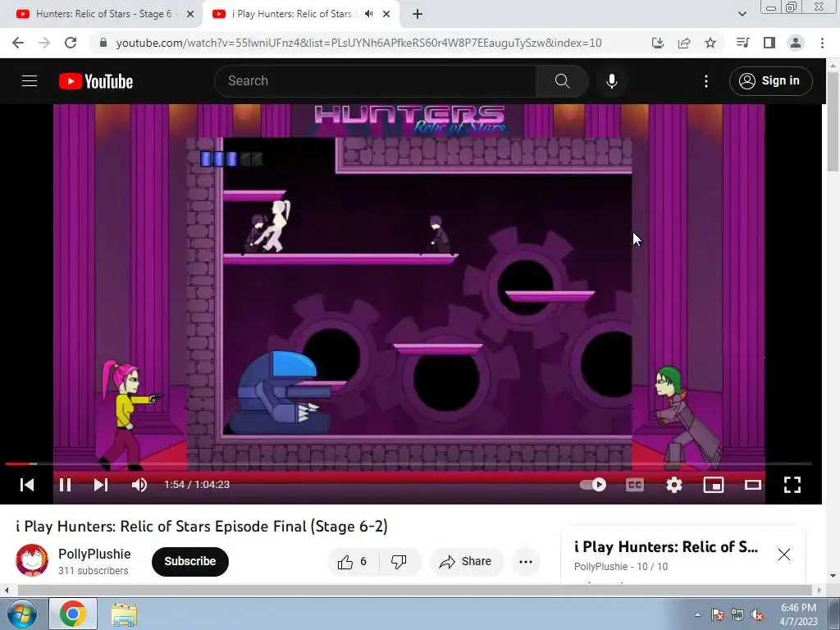Open Action Center flag icon

click(x=718, y=614)
